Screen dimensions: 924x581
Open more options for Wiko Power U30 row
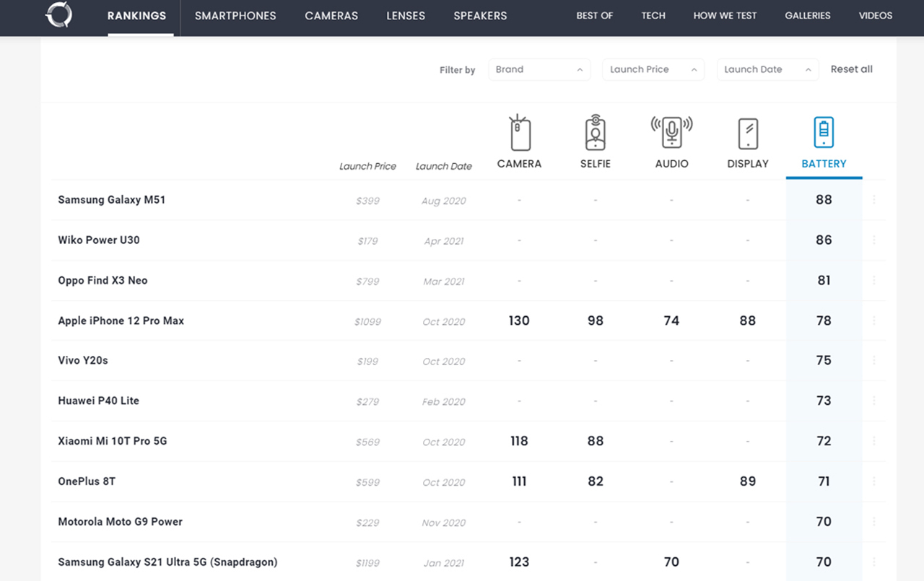pyautogui.click(x=874, y=240)
